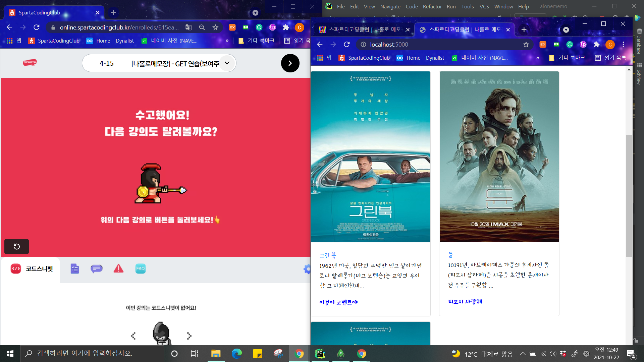
Task: Click the 그린 북 movie title link
Action: pyautogui.click(x=328, y=255)
